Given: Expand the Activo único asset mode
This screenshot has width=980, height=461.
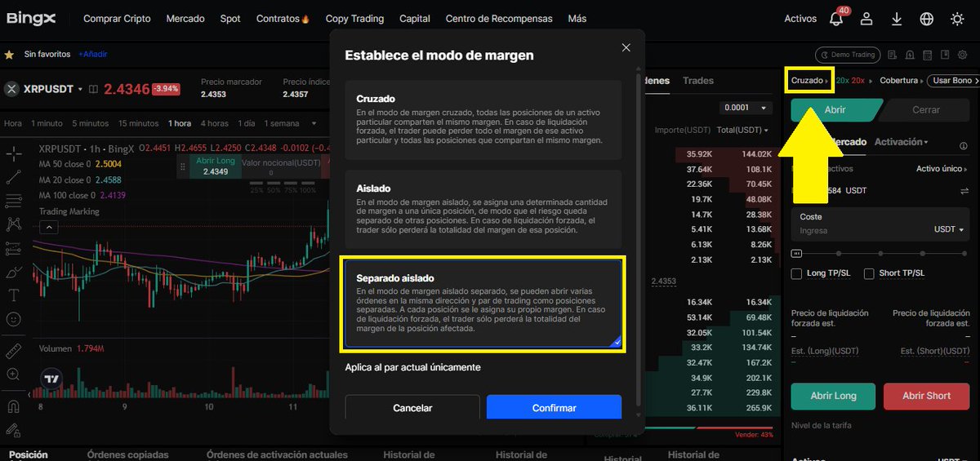Looking at the screenshot, I should pyautogui.click(x=943, y=169).
